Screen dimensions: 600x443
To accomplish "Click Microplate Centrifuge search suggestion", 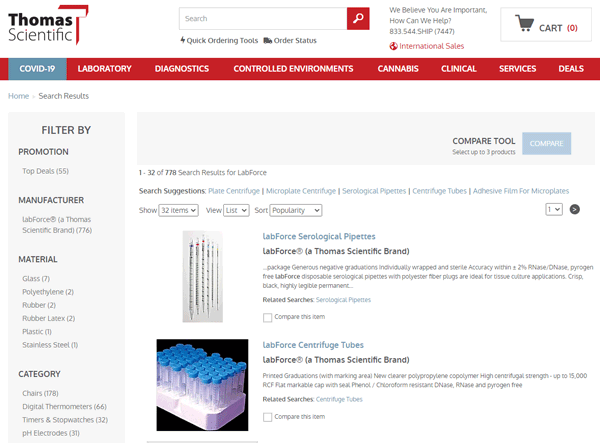I will point(301,191).
